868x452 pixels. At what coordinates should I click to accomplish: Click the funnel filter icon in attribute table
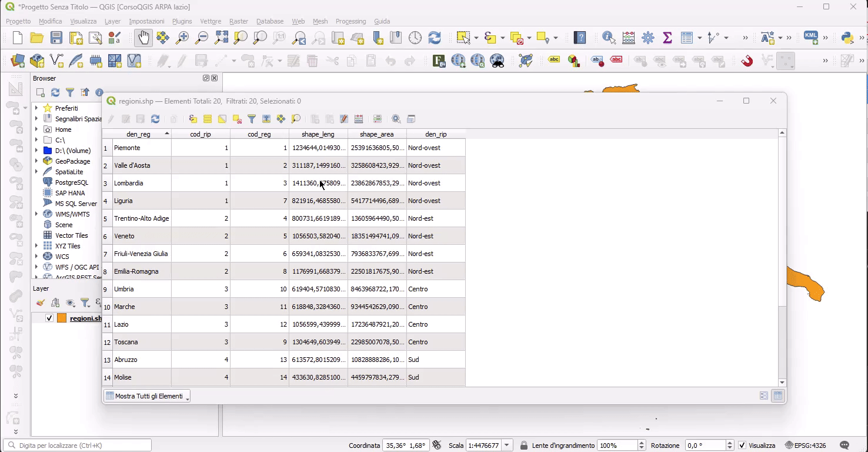click(252, 119)
